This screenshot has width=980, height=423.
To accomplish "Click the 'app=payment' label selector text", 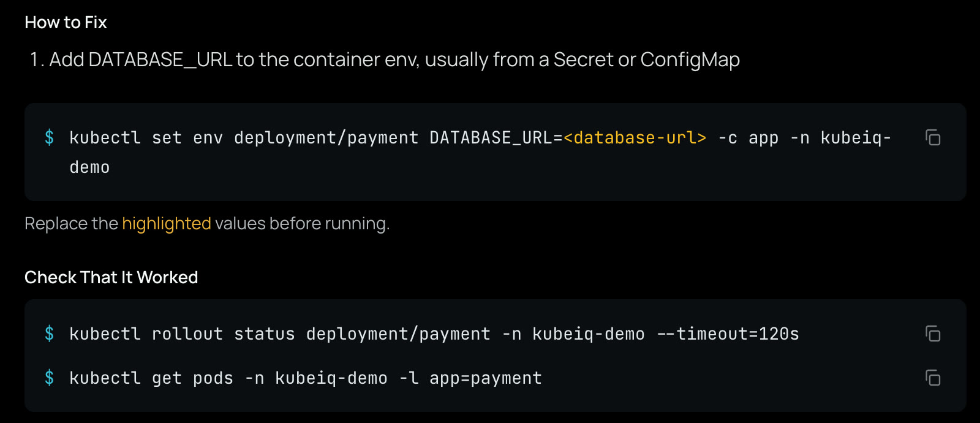I will (486, 378).
